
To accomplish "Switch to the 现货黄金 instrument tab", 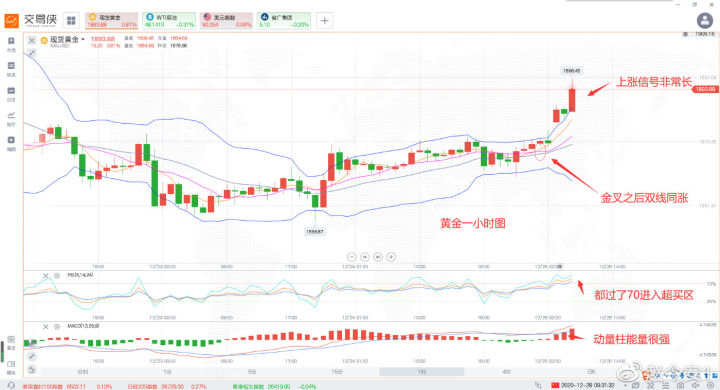I will tap(112, 21).
